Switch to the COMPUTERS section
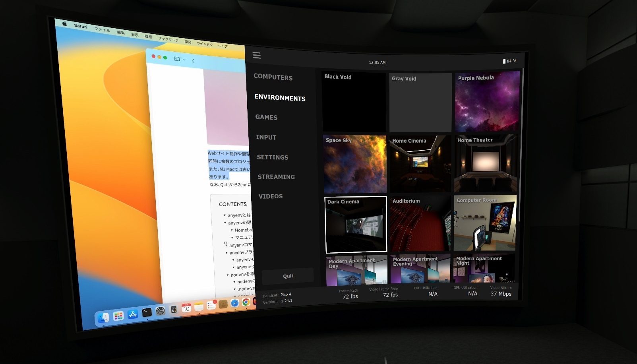 pos(273,77)
